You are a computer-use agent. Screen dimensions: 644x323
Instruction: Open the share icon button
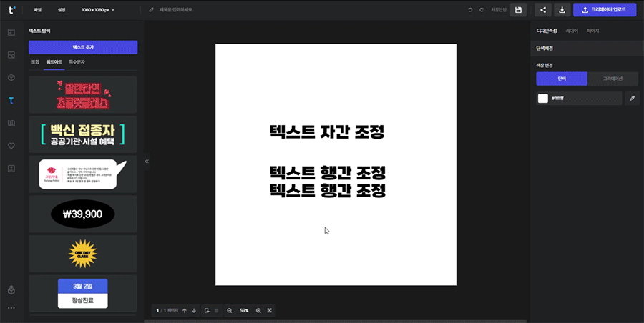(x=543, y=10)
